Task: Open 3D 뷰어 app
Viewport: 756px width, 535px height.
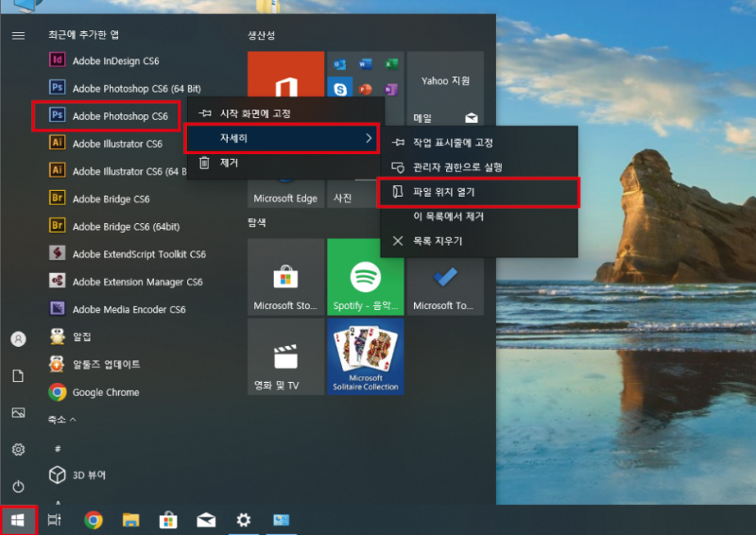Action: pyautogui.click(x=77, y=475)
